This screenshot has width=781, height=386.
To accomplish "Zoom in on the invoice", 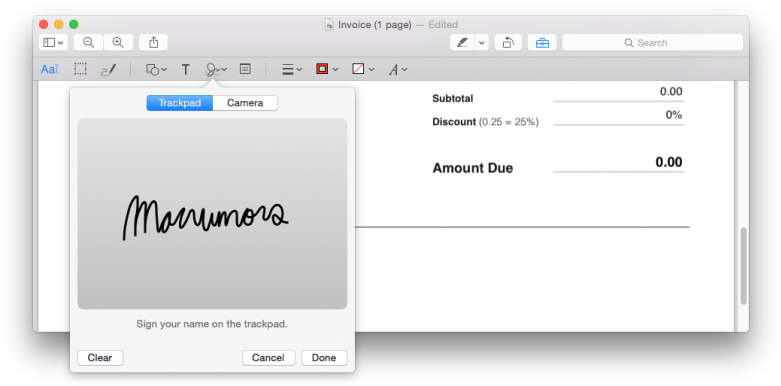I will (x=118, y=43).
